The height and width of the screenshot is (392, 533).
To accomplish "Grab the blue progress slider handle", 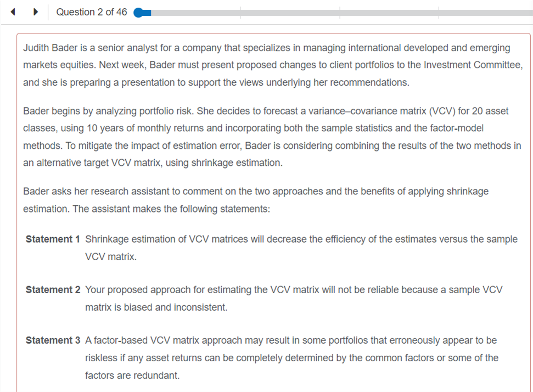I will click(140, 13).
